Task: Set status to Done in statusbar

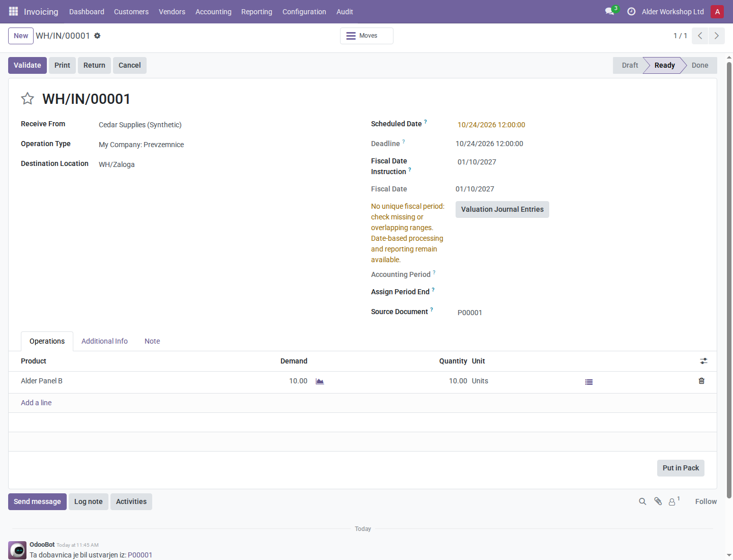Action: [x=700, y=65]
